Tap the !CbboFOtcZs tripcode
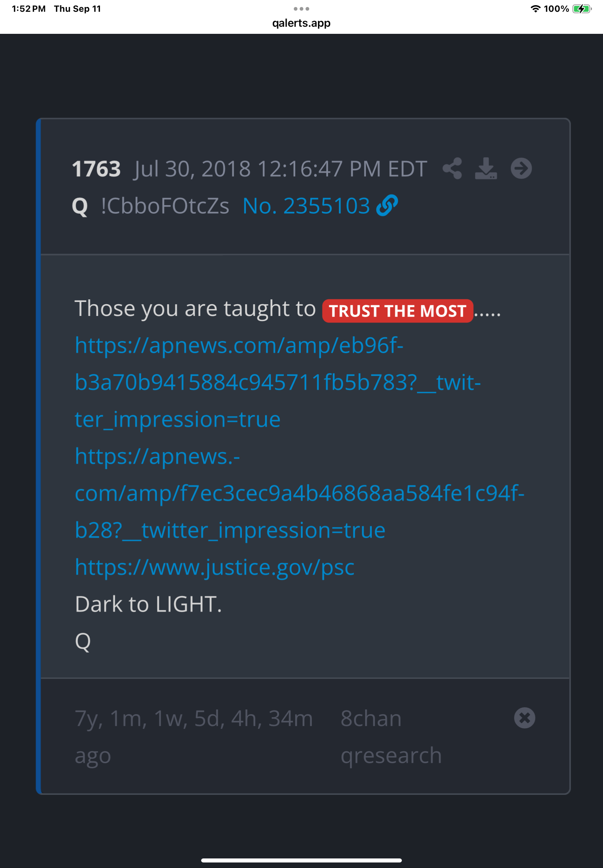 coord(165,206)
